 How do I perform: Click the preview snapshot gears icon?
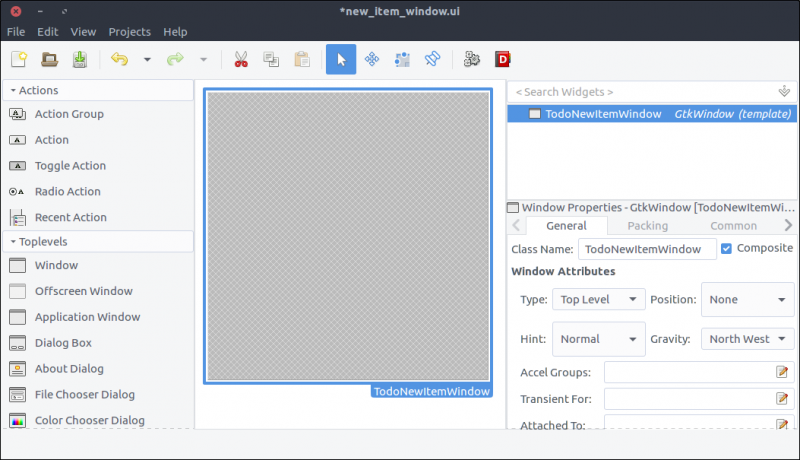point(473,60)
